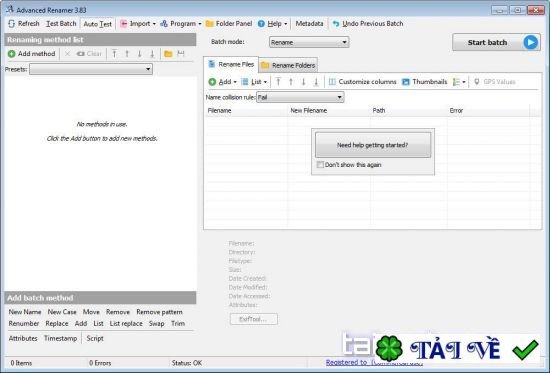550x373 pixels.
Task: Click the Error column header
Action: pos(488,111)
